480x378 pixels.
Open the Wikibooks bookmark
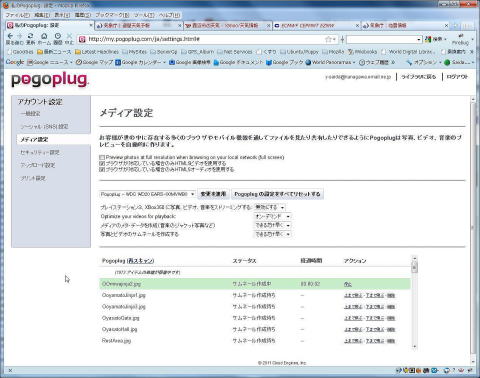(362, 52)
